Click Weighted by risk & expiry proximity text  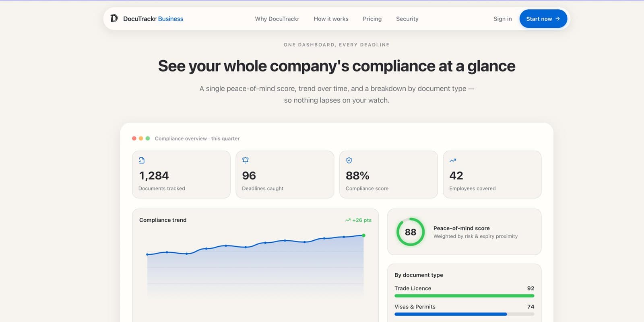tap(475, 236)
